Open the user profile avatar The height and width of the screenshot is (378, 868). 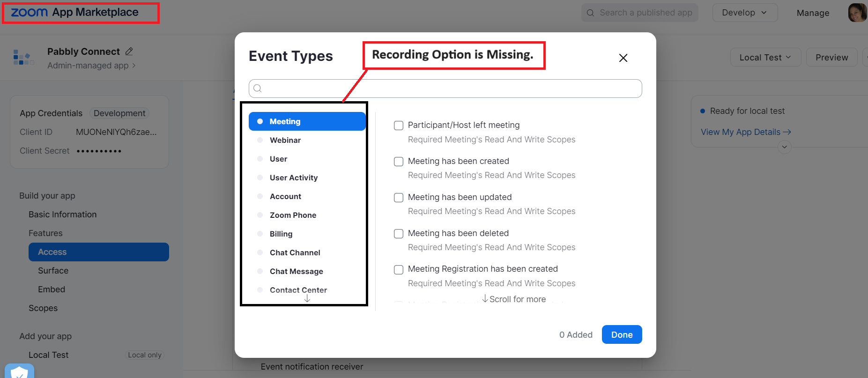coord(857,13)
